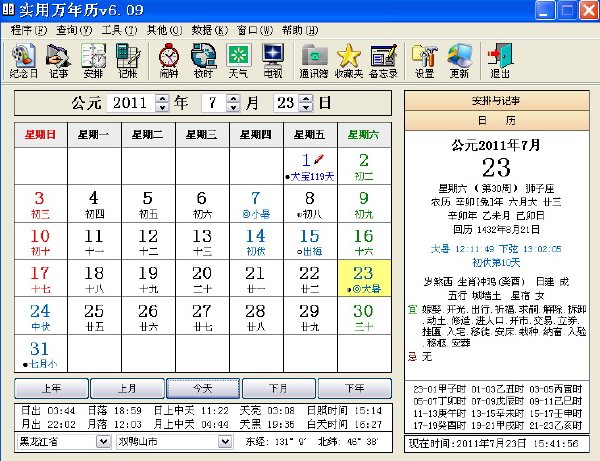This screenshot has width=600, height=461.
Task: Open the 窗口(W) menu
Action: (255, 30)
